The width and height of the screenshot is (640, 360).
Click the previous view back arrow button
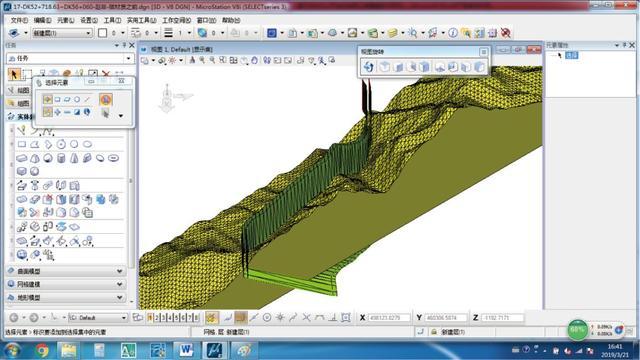pyautogui.click(x=14, y=318)
